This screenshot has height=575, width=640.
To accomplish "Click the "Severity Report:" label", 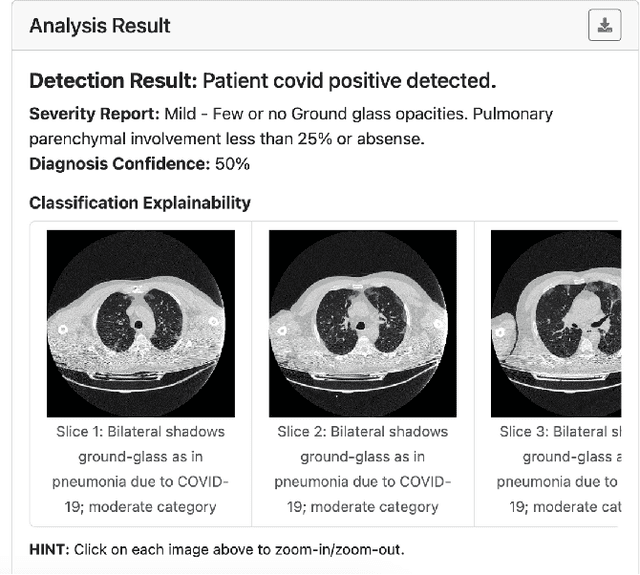I will pos(92,114).
